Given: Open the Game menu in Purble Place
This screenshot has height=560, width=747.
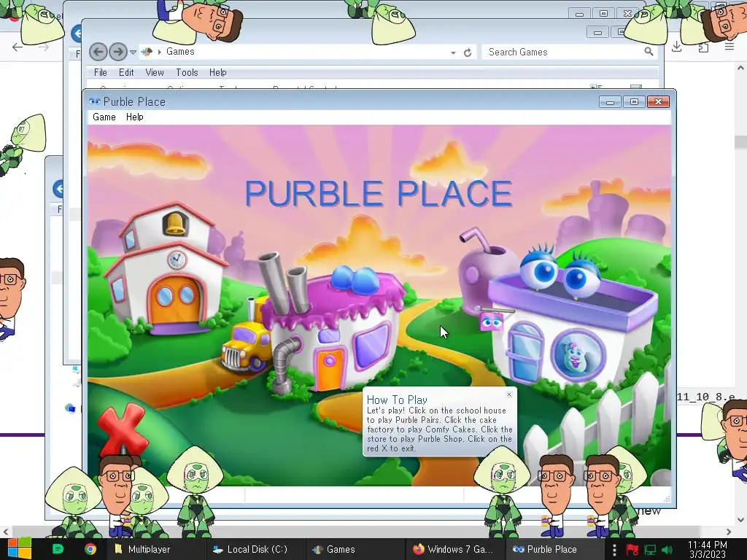Looking at the screenshot, I should tap(104, 117).
